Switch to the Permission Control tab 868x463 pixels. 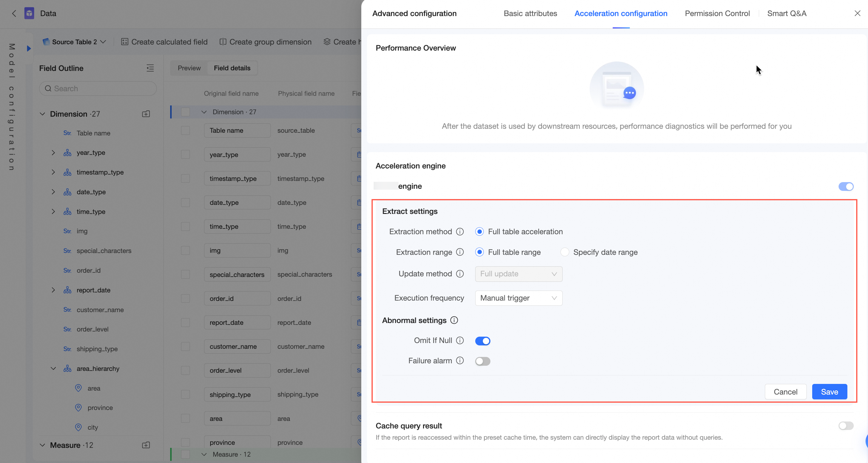tap(717, 13)
